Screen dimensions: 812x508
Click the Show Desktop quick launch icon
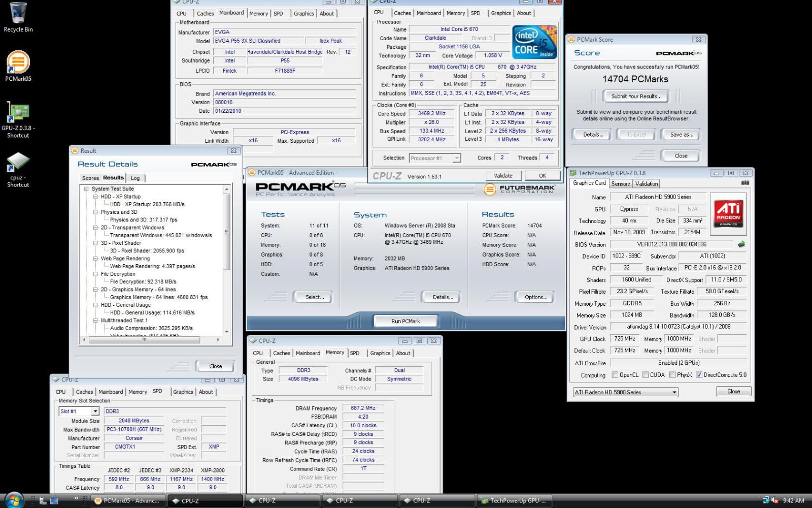54,501
